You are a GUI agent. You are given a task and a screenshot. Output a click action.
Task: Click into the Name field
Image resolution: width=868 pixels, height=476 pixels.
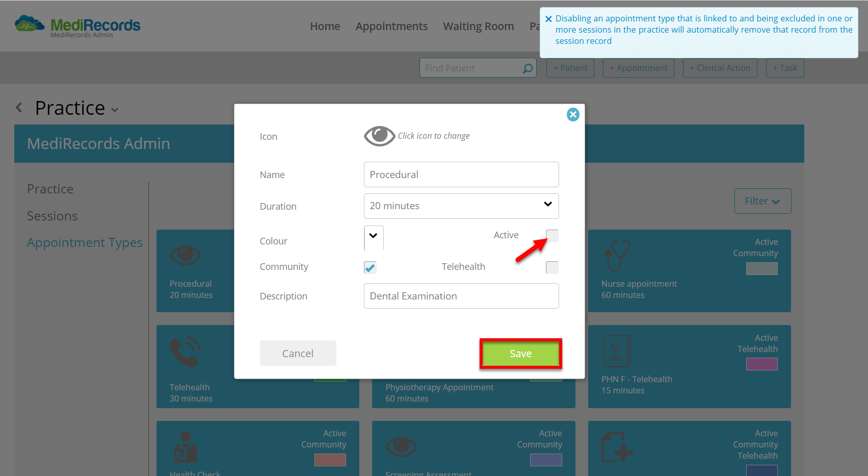(x=461, y=174)
